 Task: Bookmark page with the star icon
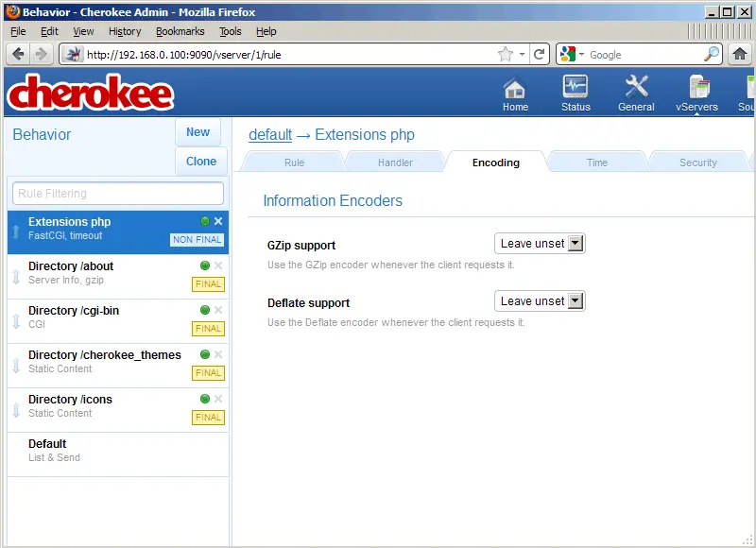tap(506, 54)
